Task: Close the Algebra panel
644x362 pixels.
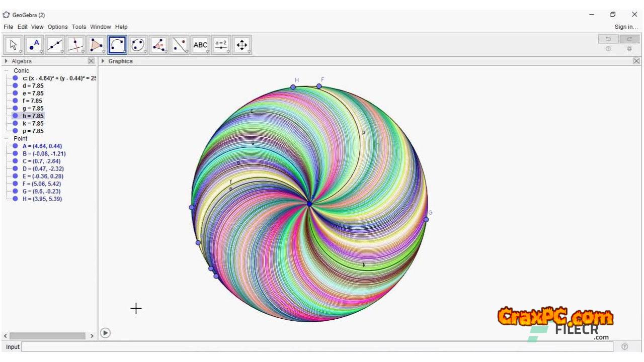Action: (x=91, y=61)
